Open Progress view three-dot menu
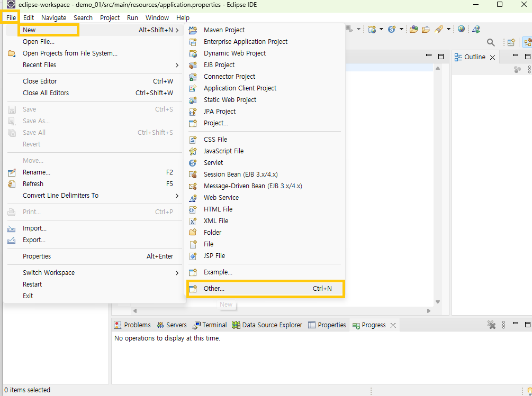The image size is (532, 396). pyautogui.click(x=503, y=325)
